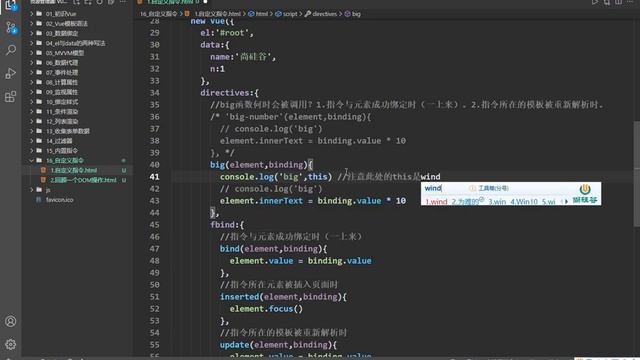Select the 12_列表渲染 folder

click(x=62, y=121)
